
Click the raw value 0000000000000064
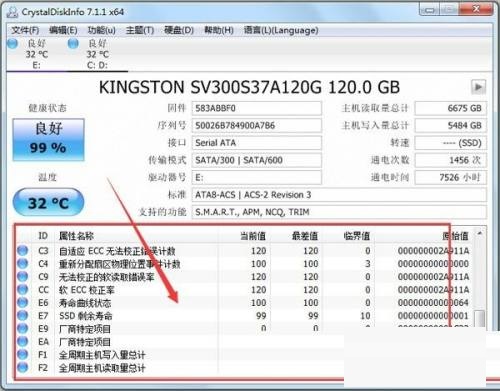tap(433, 303)
